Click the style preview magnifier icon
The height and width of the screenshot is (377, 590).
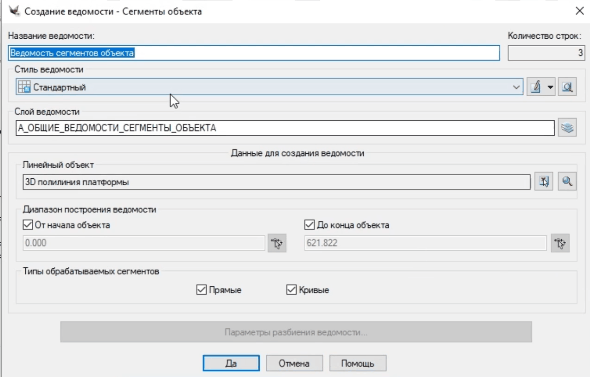[567, 87]
